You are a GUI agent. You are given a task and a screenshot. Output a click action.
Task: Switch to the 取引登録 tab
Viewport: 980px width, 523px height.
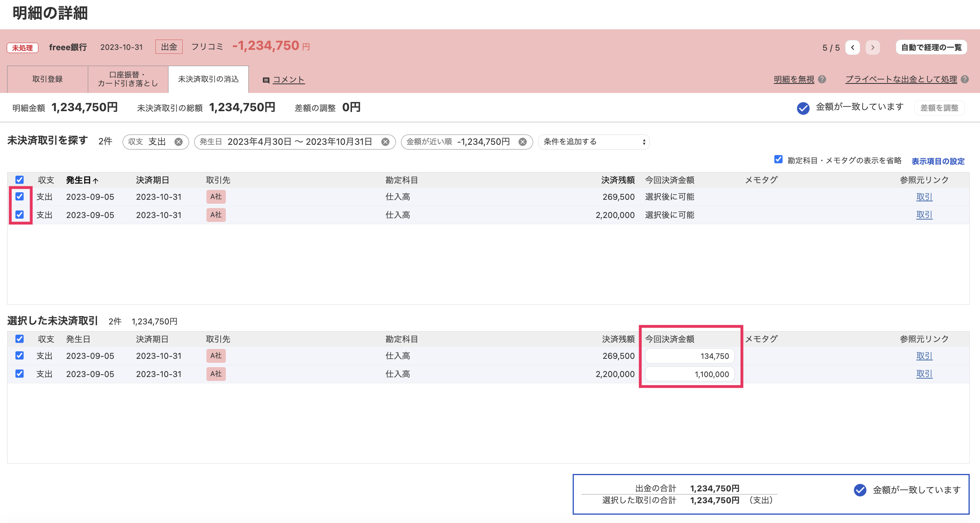pos(47,79)
